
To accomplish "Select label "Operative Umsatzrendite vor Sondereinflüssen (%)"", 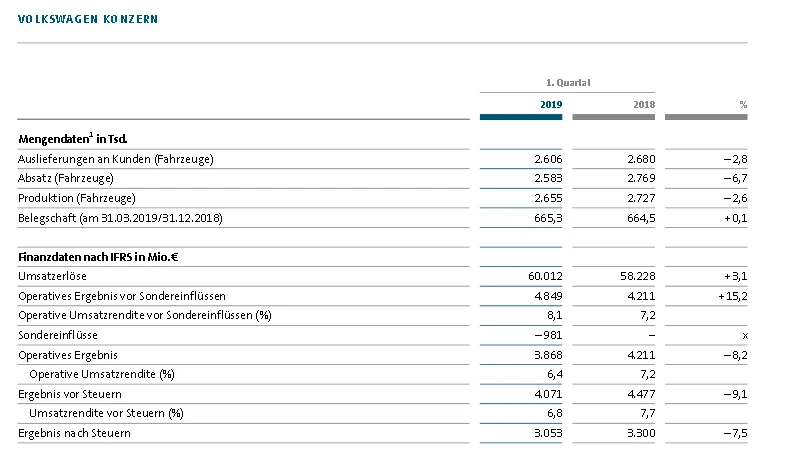I will (145, 315).
